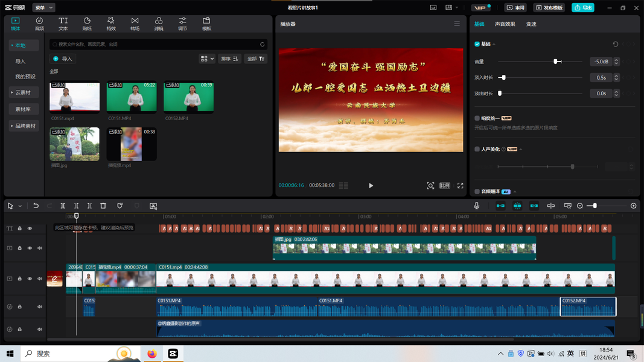Undo the last edit in timeline toolbar
The width and height of the screenshot is (644, 362).
[36, 206]
